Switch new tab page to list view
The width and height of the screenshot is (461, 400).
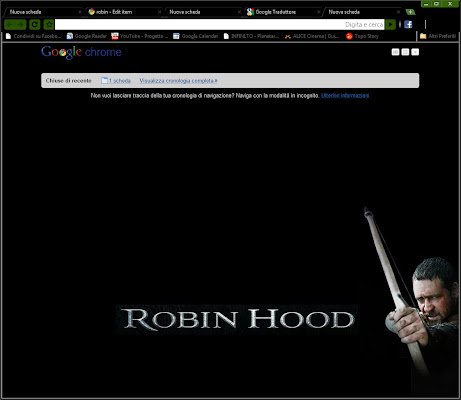pyautogui.click(x=405, y=52)
